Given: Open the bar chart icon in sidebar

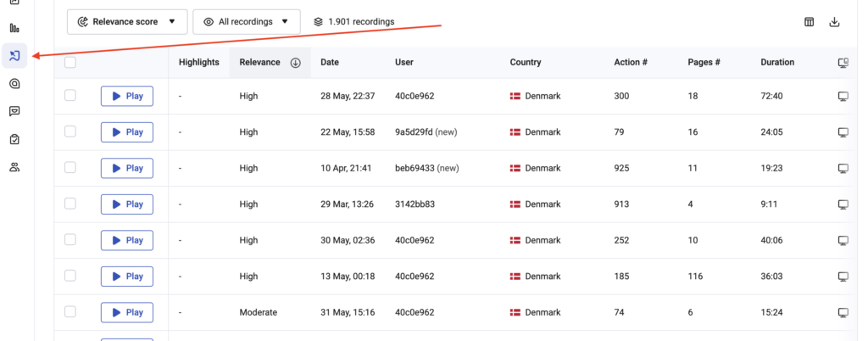Looking at the screenshot, I should tap(15, 28).
